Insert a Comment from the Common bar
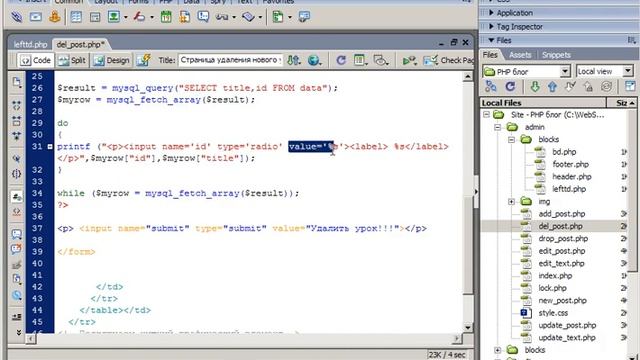This screenshot has height=360, width=640. click(203, 17)
